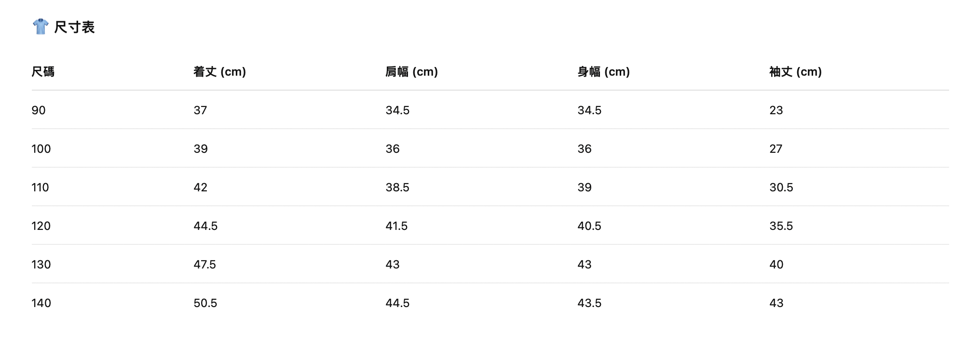Click the blue shirt icon beside 尺寸表
Image resolution: width=980 pixels, height=348 pixels.
pos(41,27)
